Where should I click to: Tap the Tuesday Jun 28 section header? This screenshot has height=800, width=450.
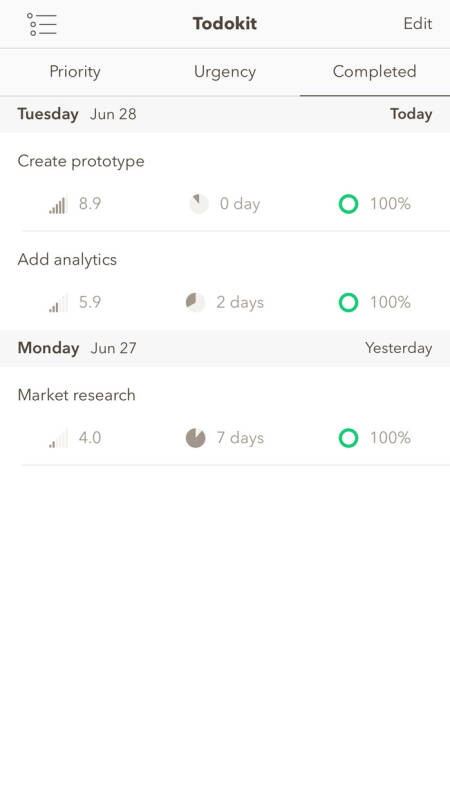(225, 114)
